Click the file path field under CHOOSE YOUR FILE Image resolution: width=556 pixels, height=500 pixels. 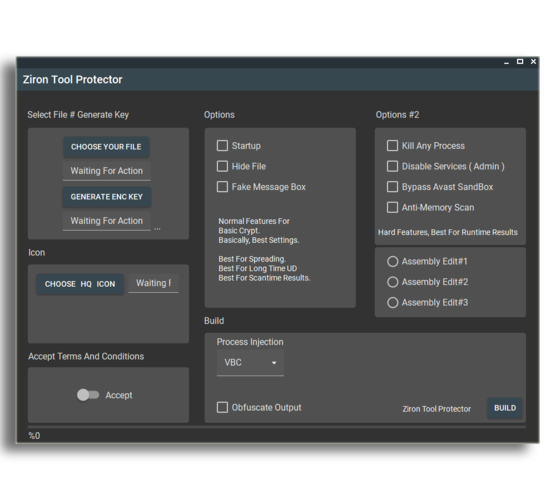[x=107, y=171]
